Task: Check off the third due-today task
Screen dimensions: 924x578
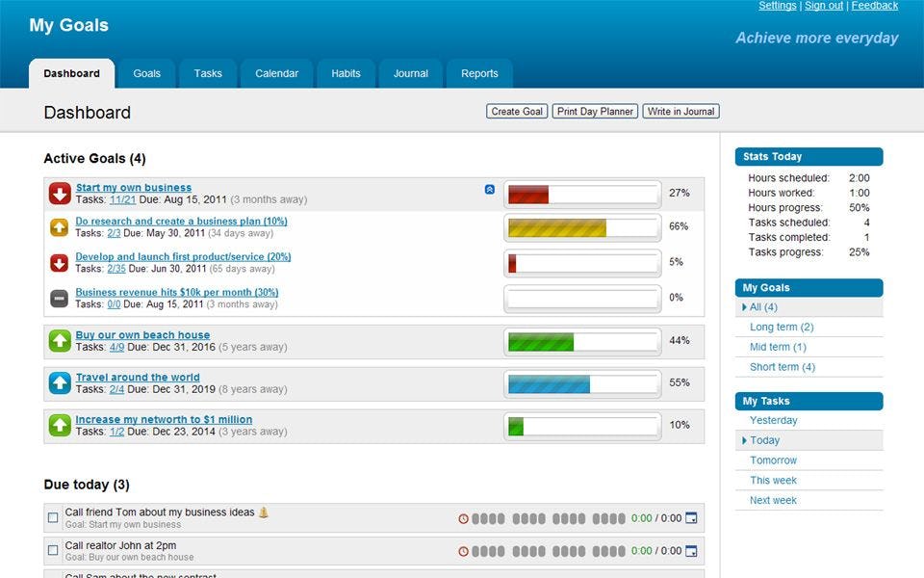Action: 52,576
